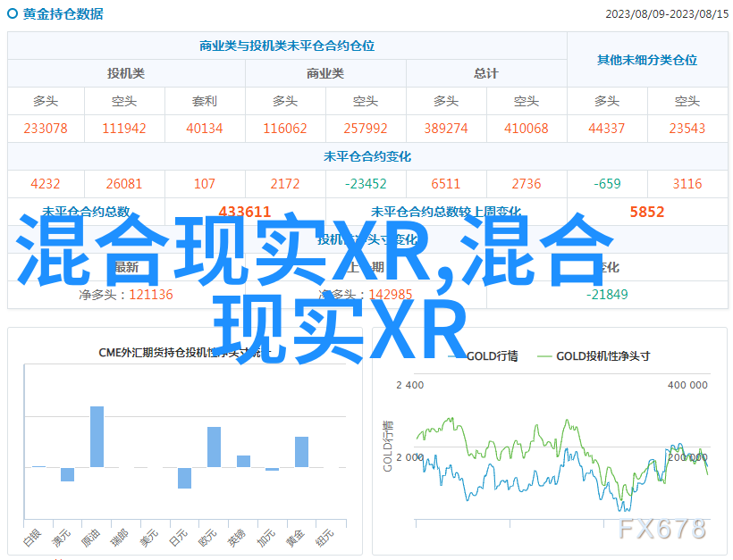The image size is (733, 560).
Task: Select the value 111942
Action: click(x=124, y=129)
